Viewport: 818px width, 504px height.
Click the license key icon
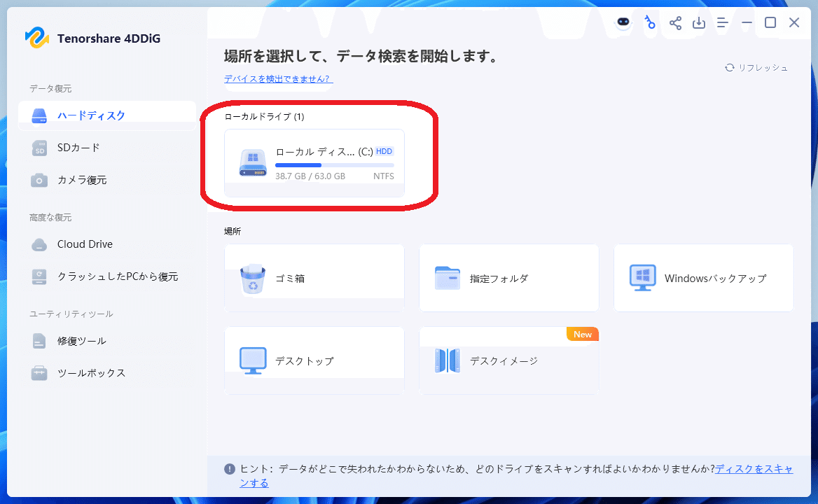(x=649, y=23)
